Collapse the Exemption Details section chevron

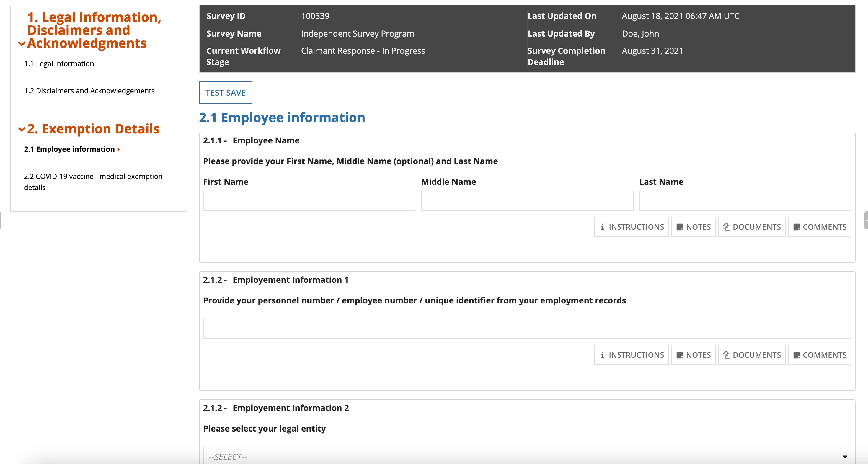(x=22, y=129)
